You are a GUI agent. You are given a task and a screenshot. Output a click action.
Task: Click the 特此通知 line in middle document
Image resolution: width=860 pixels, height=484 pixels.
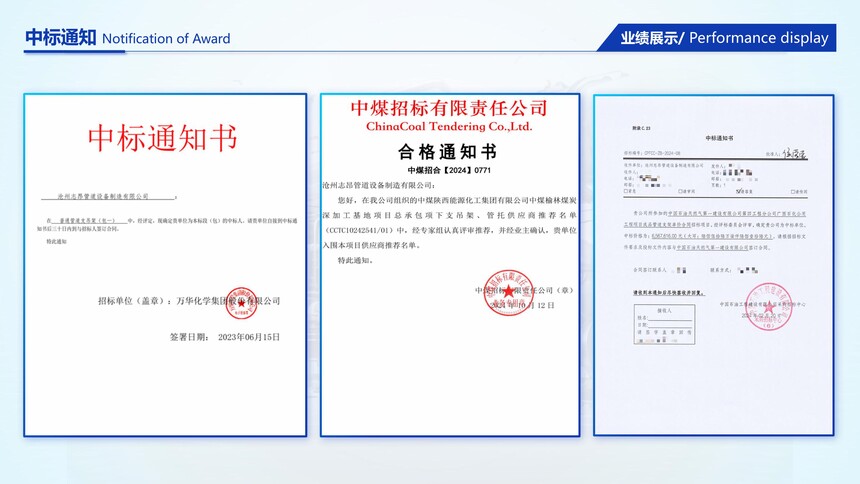pos(355,260)
